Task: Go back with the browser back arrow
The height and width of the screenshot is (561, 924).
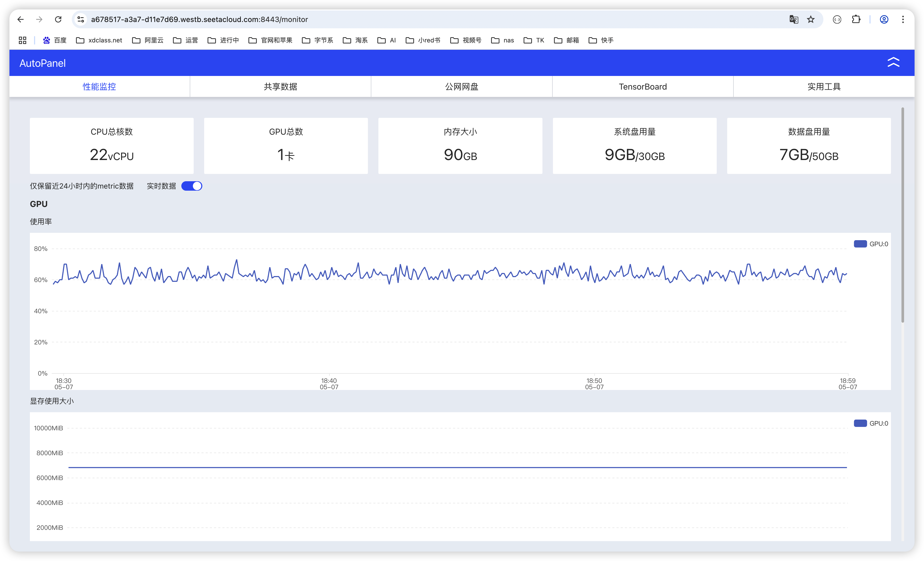Action: [21, 19]
